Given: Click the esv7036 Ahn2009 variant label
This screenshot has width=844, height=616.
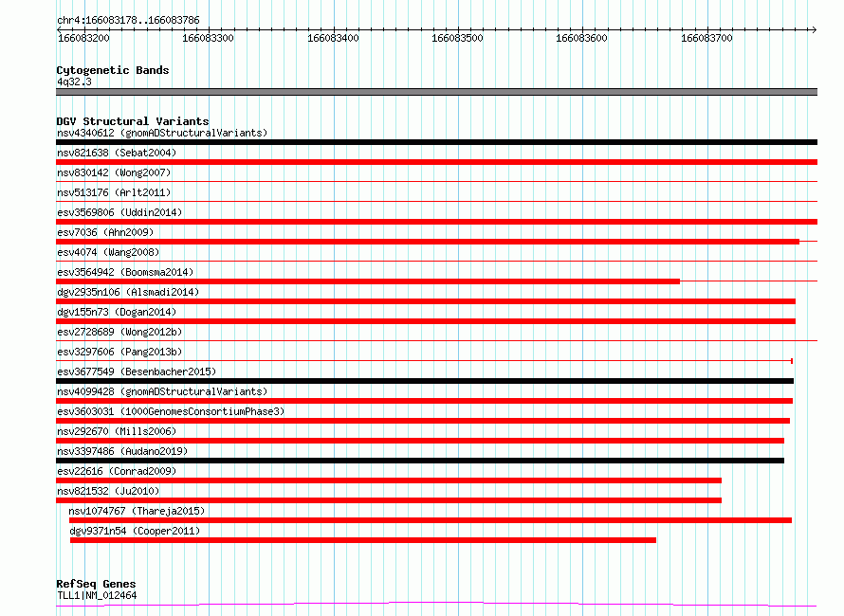Looking at the screenshot, I should 105,232.
